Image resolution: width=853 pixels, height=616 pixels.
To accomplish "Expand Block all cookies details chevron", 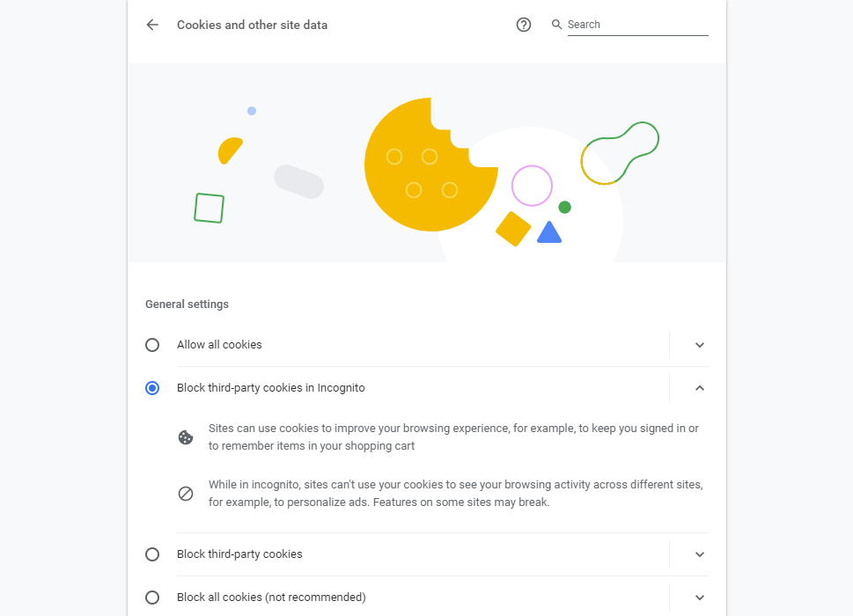I will click(x=700, y=598).
